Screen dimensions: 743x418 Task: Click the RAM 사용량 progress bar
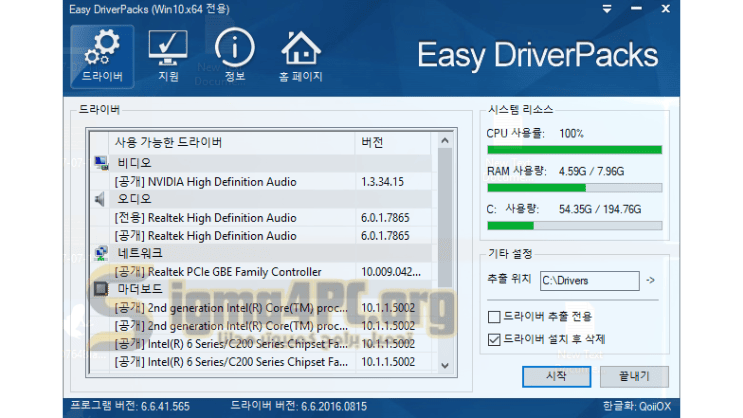pyautogui.click(x=574, y=188)
